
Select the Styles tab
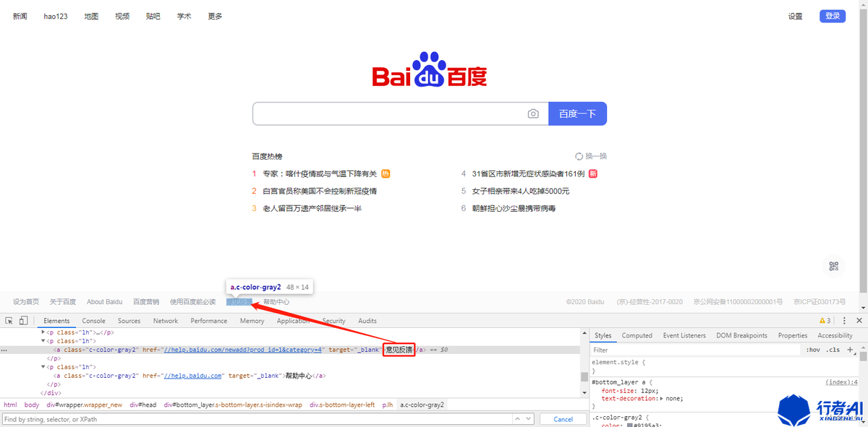click(603, 335)
